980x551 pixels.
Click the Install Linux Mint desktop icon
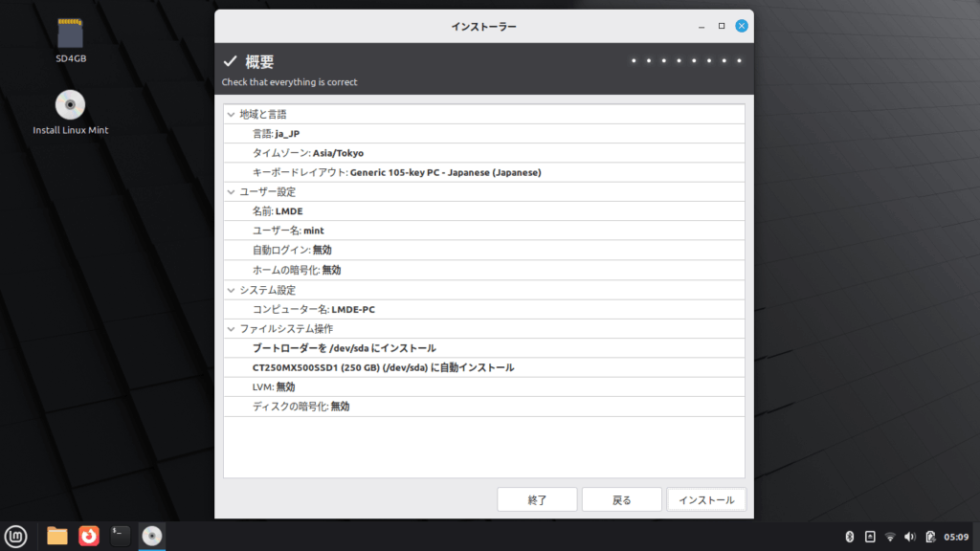coord(71,105)
